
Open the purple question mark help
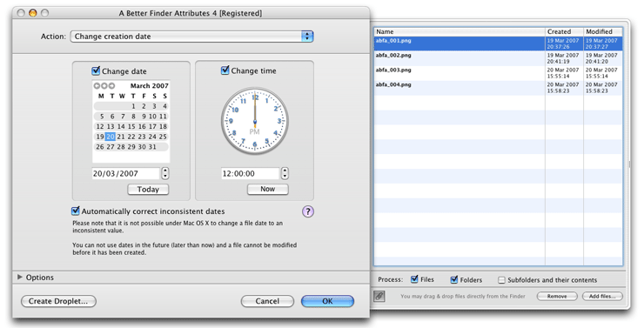point(308,211)
